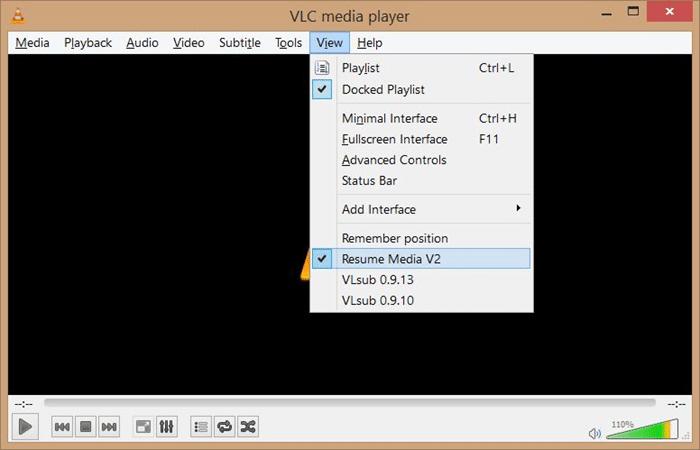This screenshot has height=450, width=700.
Task: Maximize the VLC window
Action: 633,11
